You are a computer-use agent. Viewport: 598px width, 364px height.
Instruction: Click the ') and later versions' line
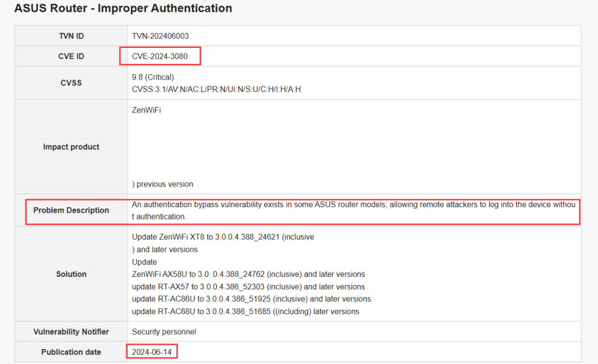point(164,250)
